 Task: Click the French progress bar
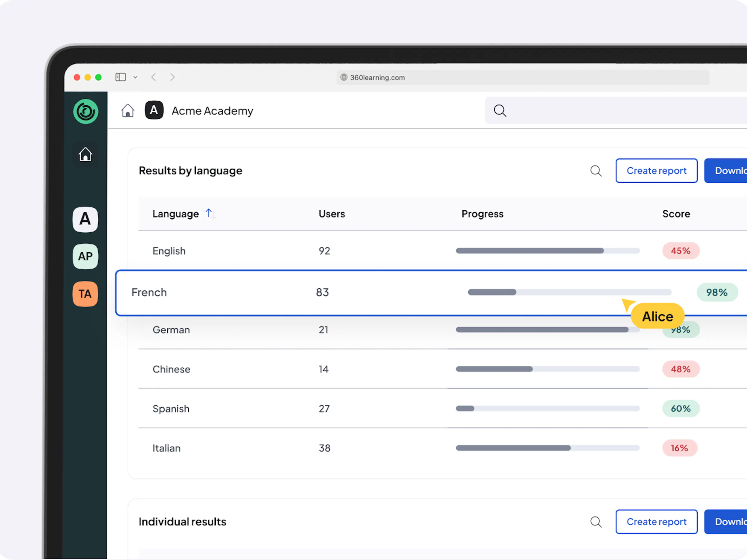coord(569,292)
